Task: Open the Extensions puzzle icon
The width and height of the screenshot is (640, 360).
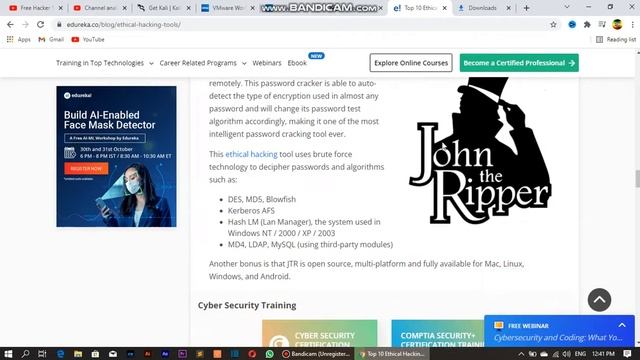Action: [587, 24]
